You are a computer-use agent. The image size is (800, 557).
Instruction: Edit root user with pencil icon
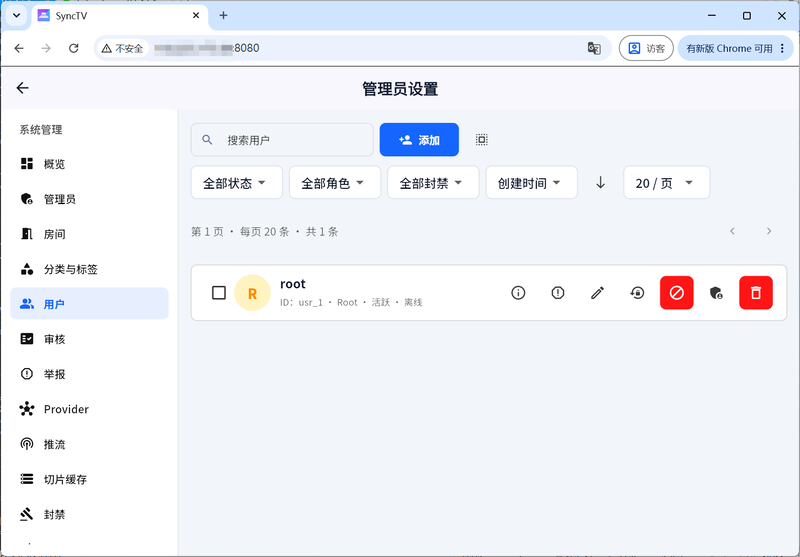pyautogui.click(x=597, y=293)
